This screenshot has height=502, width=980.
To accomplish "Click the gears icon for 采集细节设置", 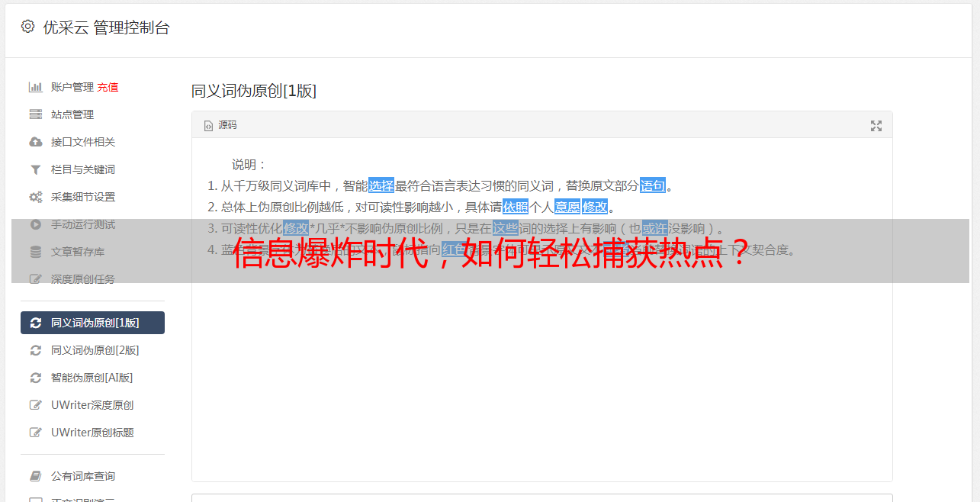I will click(x=35, y=197).
